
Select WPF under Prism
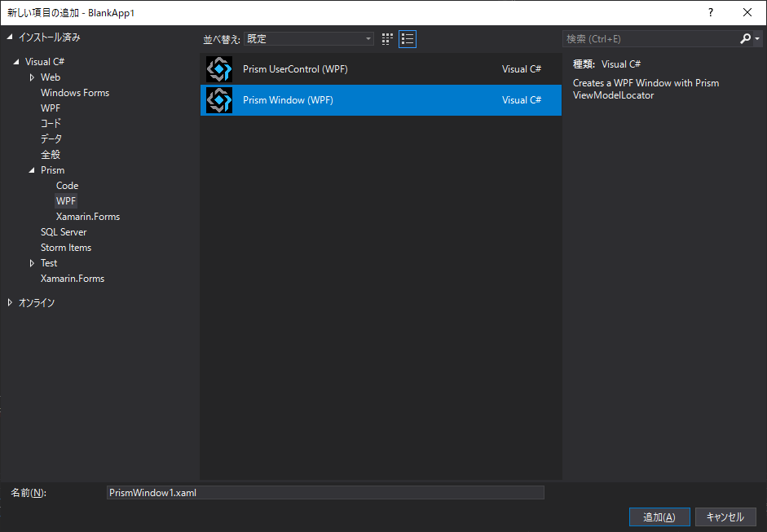click(66, 201)
